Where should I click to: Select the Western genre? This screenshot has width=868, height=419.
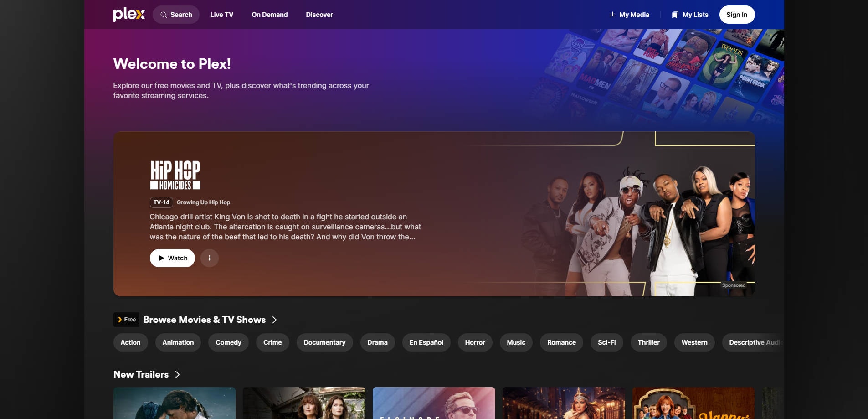(x=694, y=342)
